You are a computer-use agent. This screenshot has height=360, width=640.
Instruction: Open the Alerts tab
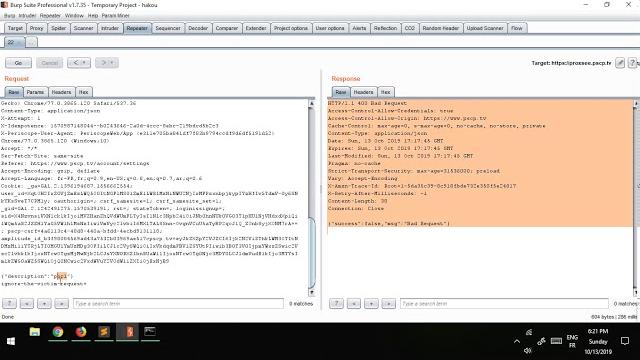click(359, 28)
